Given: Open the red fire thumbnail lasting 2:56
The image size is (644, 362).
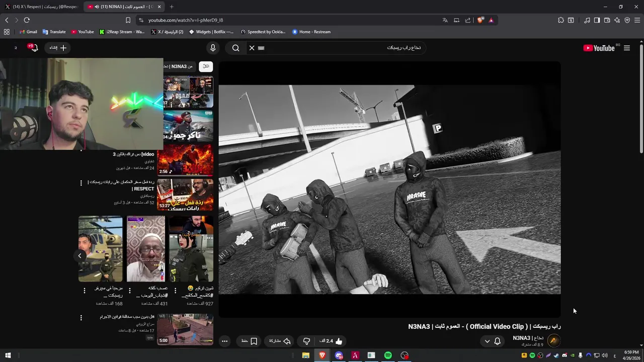Looking at the screenshot, I should 185,160.
